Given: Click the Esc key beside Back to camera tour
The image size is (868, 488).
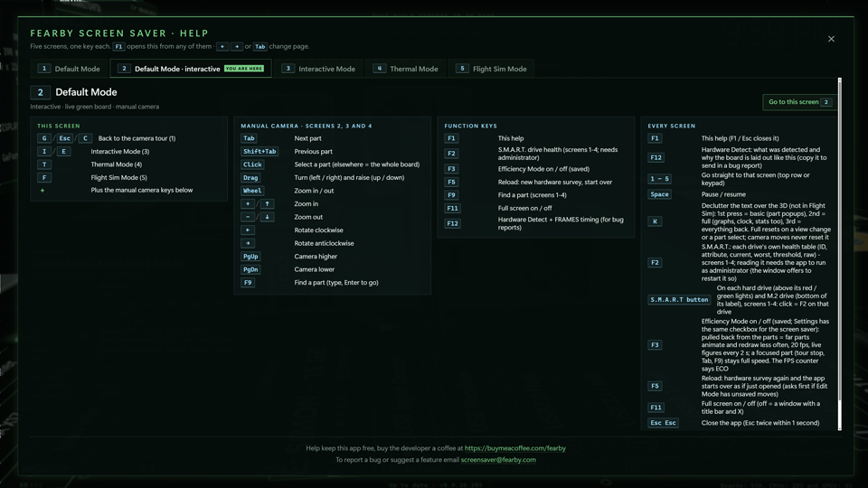Looking at the screenshot, I should [x=65, y=138].
